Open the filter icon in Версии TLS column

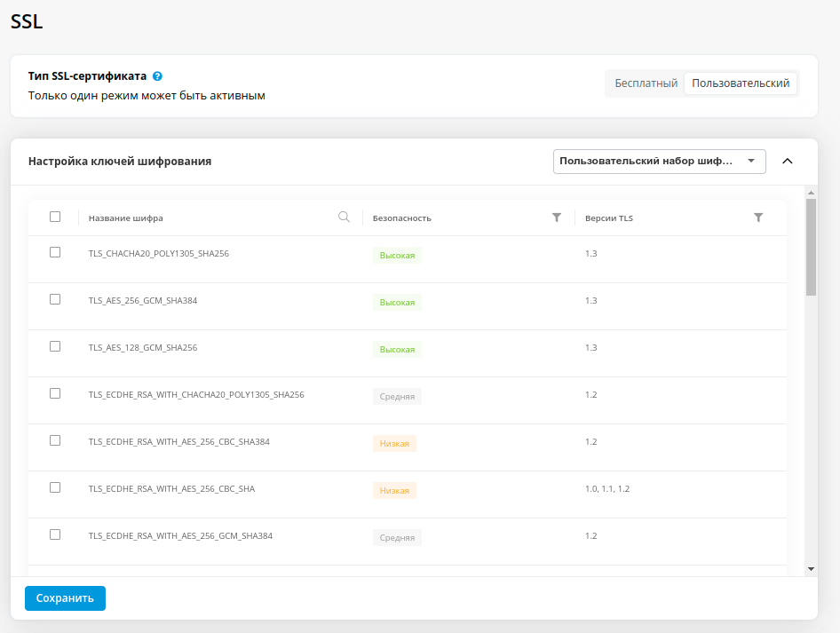click(x=758, y=218)
